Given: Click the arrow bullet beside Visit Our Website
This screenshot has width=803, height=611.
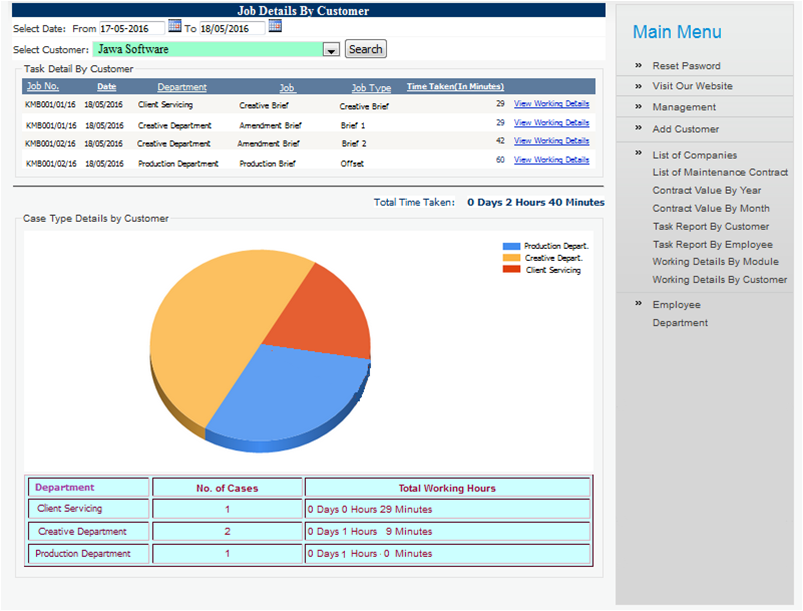Looking at the screenshot, I should coord(638,86).
